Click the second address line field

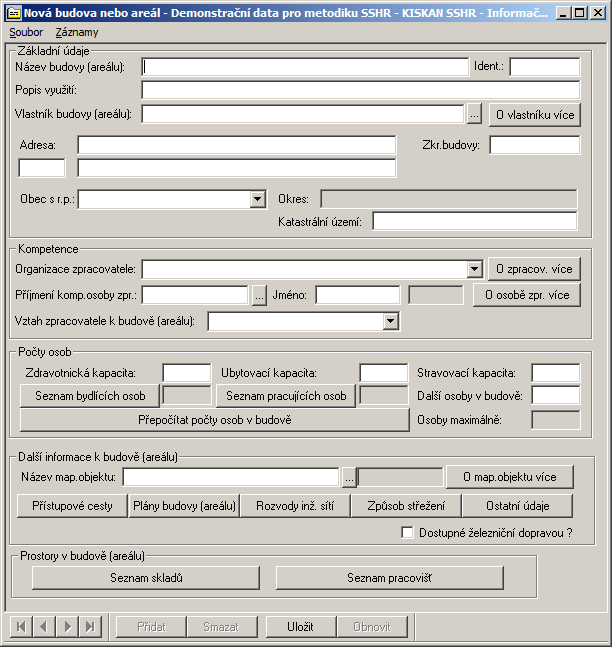(x=237, y=168)
